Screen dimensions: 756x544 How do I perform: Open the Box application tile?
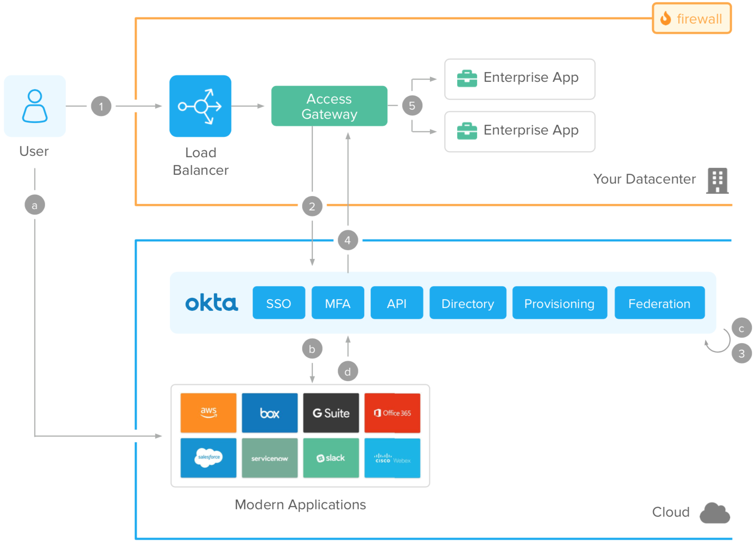[269, 413]
